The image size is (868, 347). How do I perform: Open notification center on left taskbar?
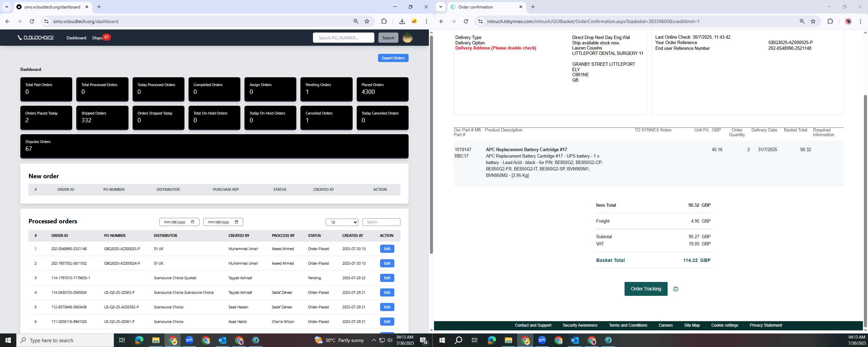pos(424,341)
